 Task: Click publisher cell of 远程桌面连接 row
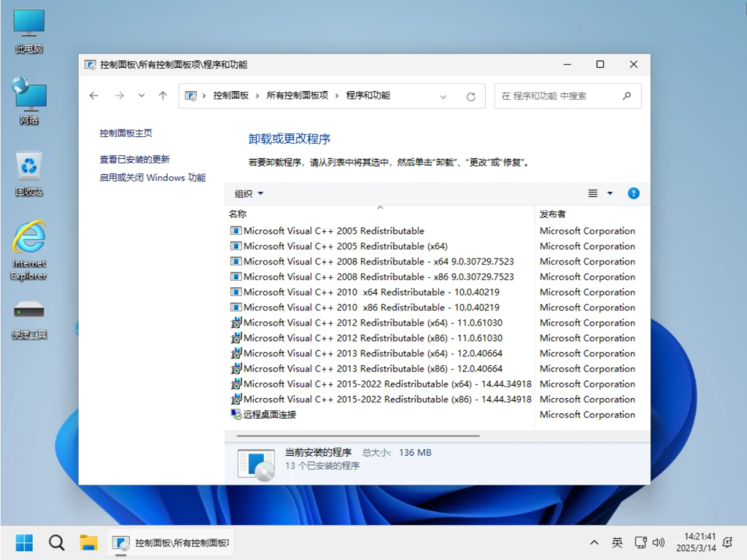coord(587,415)
